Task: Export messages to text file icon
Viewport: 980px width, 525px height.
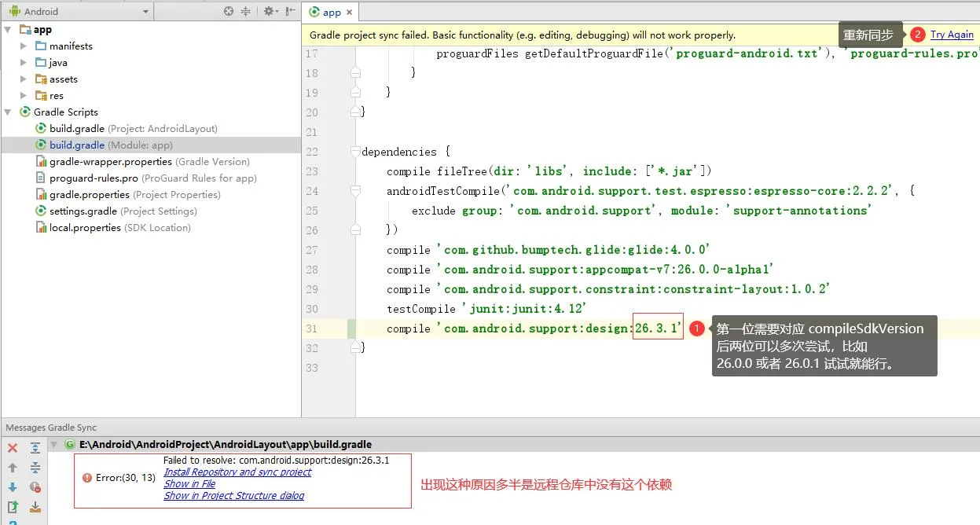Action: (35, 507)
